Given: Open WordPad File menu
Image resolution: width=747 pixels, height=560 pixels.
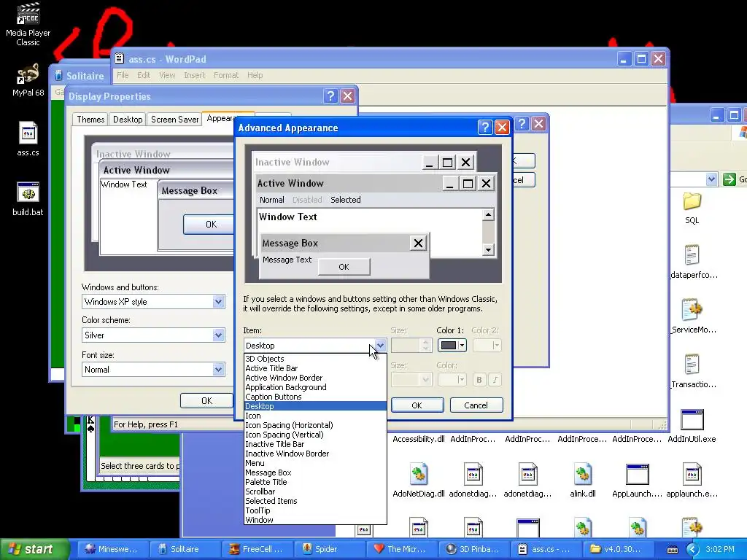Looking at the screenshot, I should pyautogui.click(x=123, y=75).
